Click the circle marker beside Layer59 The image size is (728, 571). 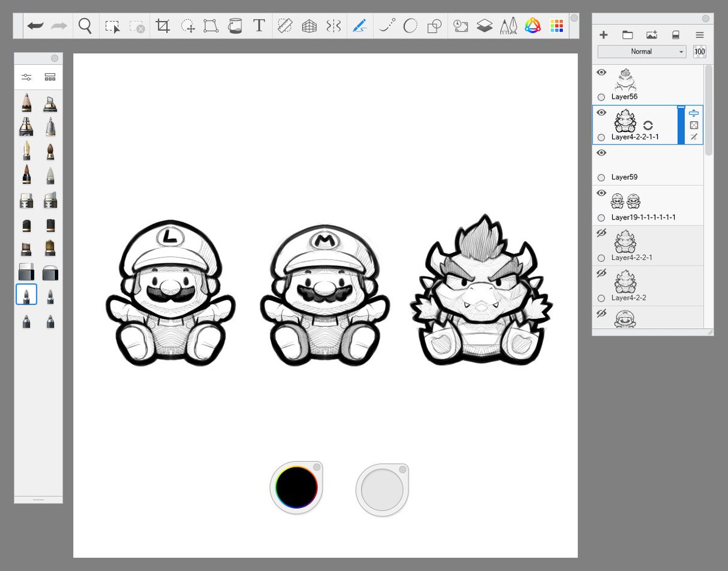[601, 178]
